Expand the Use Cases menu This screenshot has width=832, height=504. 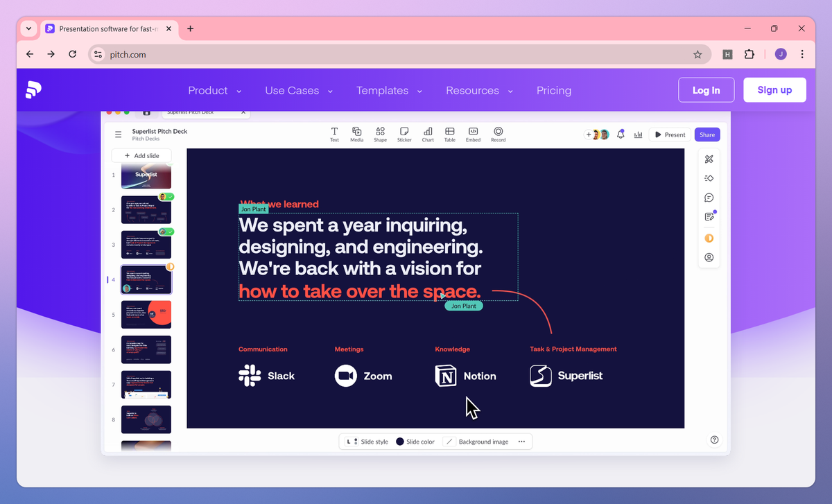[299, 90]
